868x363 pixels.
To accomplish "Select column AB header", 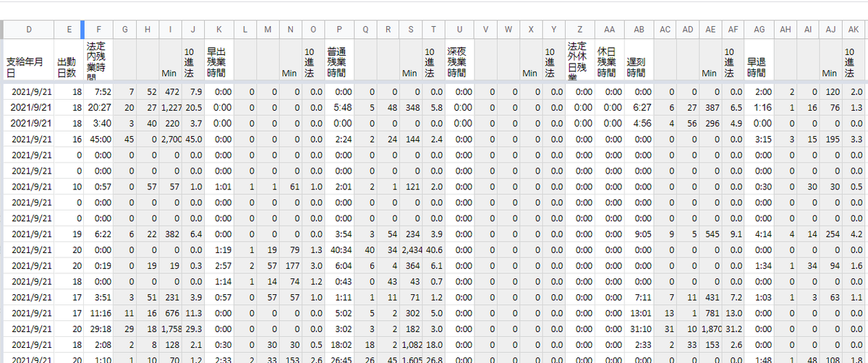I will tap(639, 29).
